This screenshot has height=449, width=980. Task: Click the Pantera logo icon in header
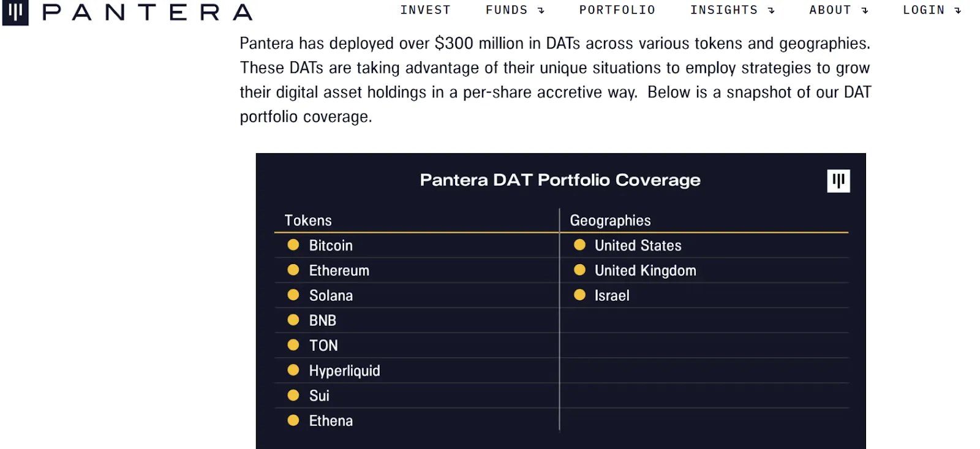tap(15, 12)
